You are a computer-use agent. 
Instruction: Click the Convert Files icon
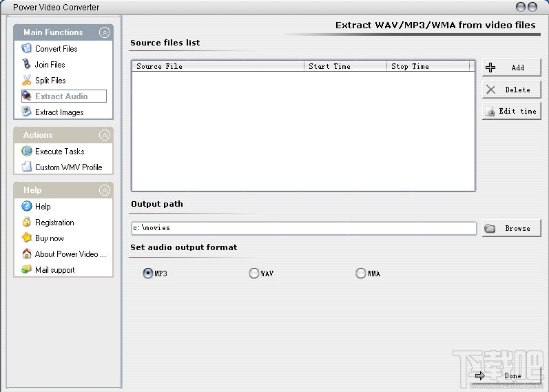click(x=26, y=48)
